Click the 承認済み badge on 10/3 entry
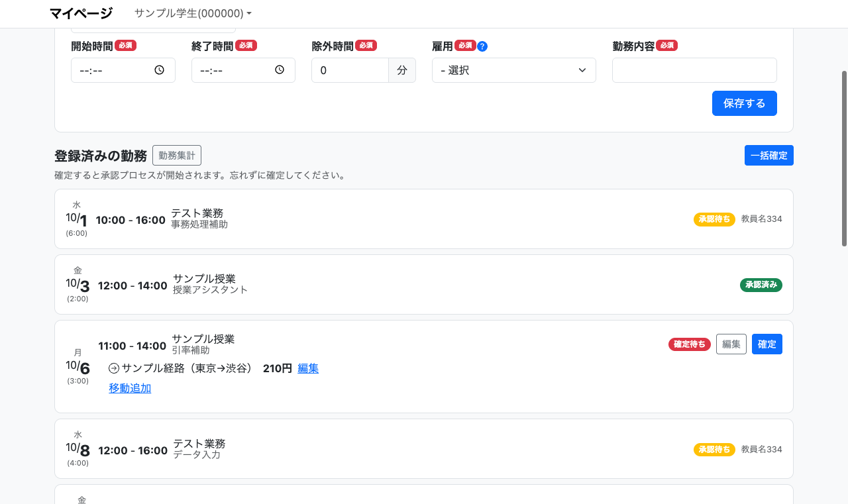Screen dimensions: 848x504 [761, 285]
